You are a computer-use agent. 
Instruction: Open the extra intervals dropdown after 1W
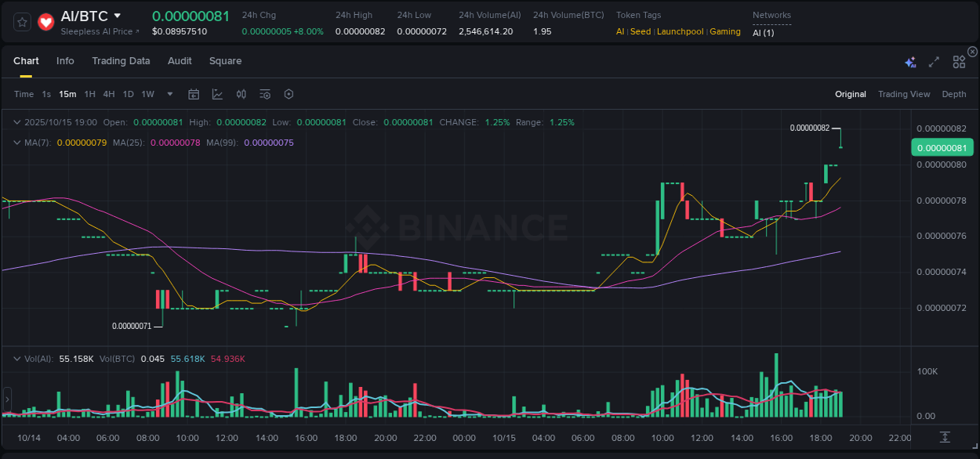tap(169, 94)
